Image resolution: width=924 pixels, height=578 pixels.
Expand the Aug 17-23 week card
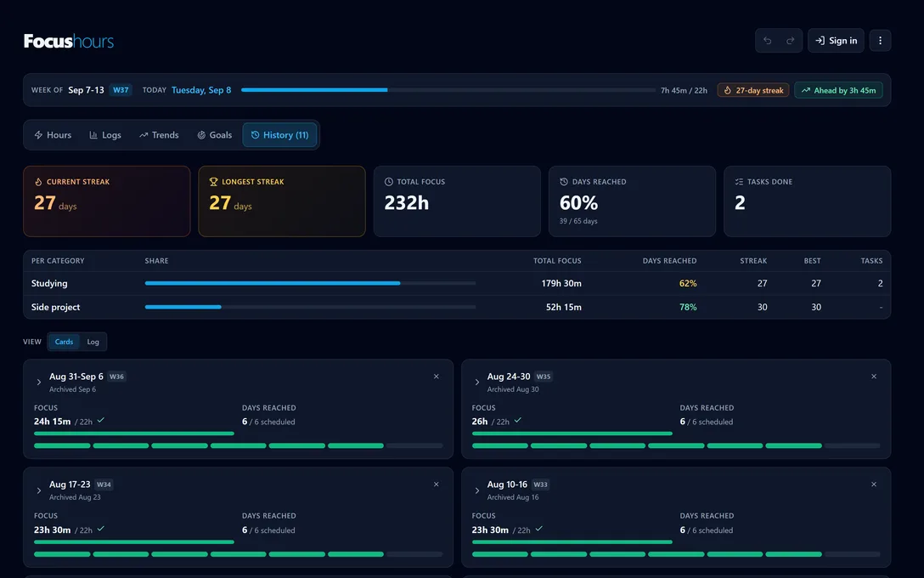(x=39, y=490)
